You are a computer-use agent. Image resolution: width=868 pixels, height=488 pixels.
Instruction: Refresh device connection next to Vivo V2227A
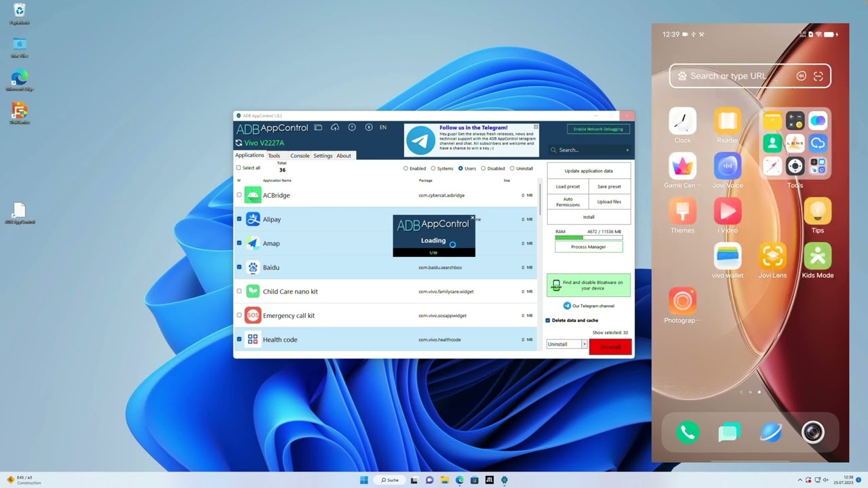click(x=239, y=143)
